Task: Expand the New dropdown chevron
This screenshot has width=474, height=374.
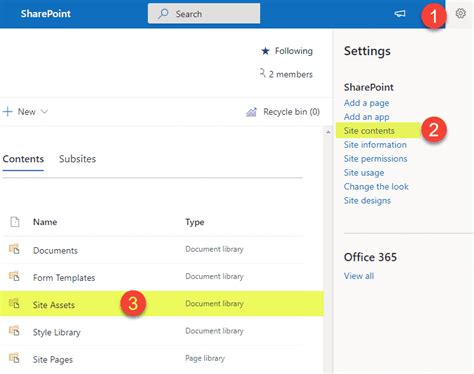Action: pyautogui.click(x=44, y=112)
